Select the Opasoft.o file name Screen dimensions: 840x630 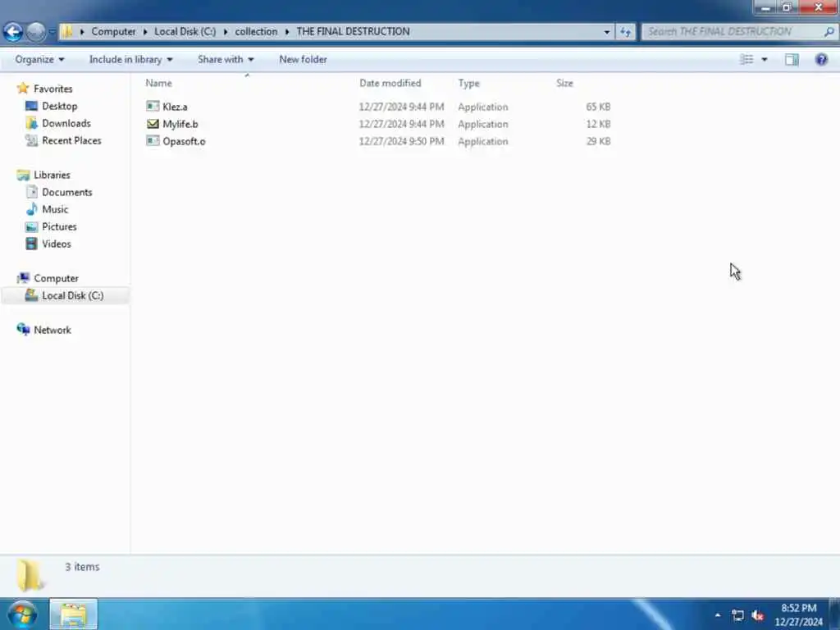[184, 141]
